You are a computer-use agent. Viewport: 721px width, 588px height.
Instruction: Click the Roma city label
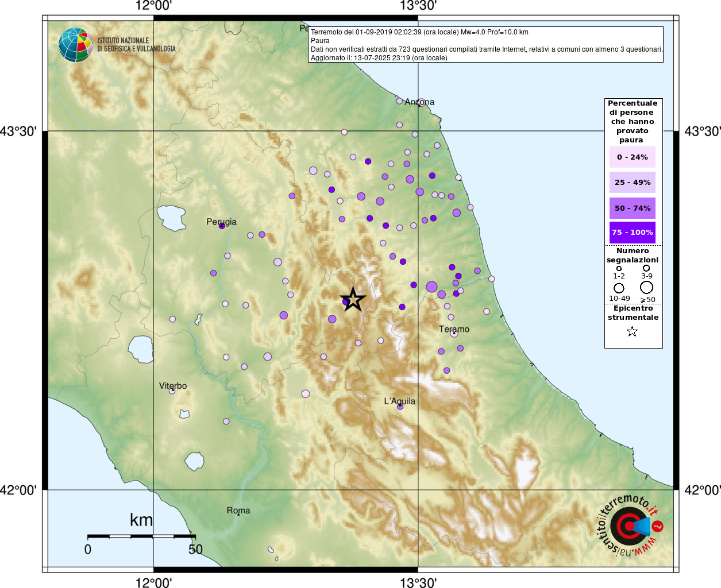(x=238, y=510)
